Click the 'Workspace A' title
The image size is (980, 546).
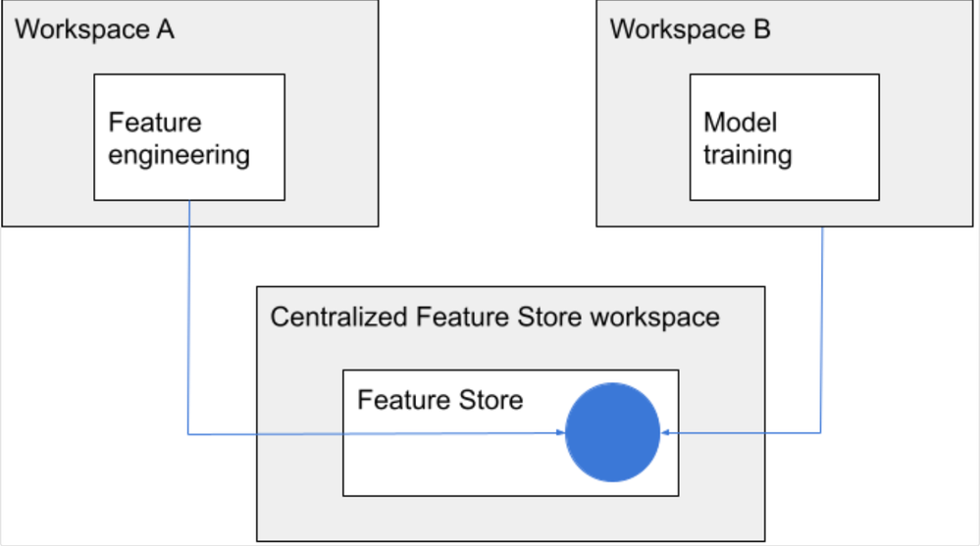(x=94, y=29)
